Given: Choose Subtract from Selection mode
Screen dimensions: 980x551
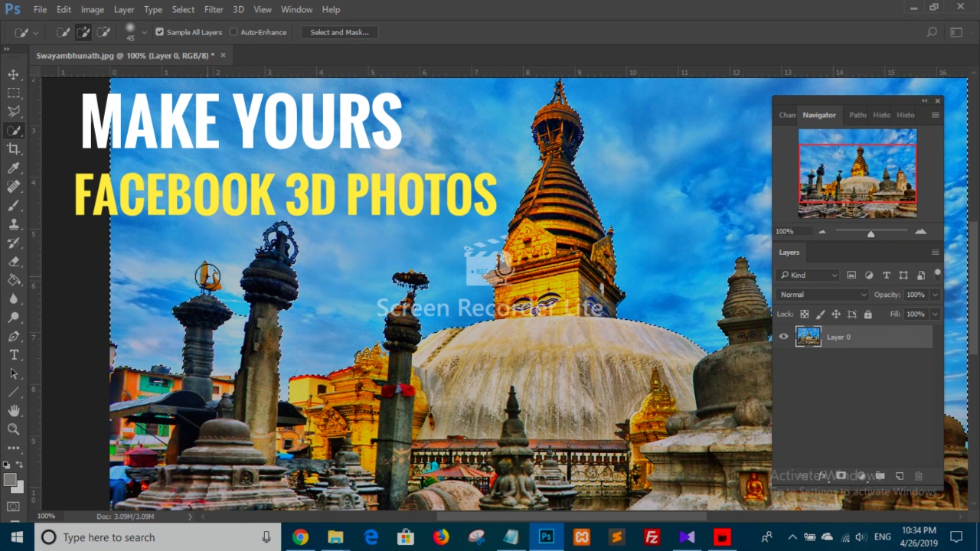Looking at the screenshot, I should click(x=103, y=32).
